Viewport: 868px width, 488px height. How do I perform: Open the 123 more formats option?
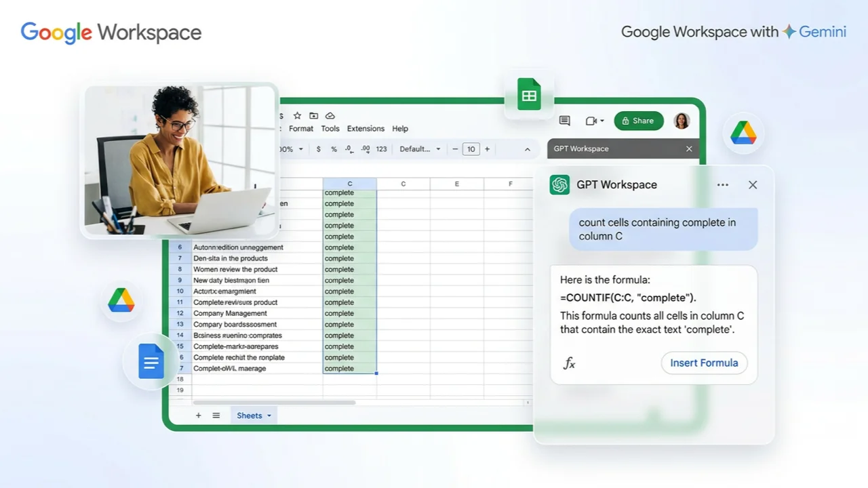[x=381, y=149]
